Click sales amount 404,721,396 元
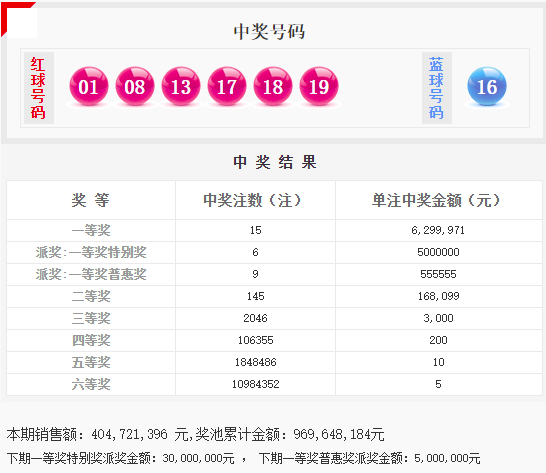The width and height of the screenshot is (546, 473). [140, 434]
